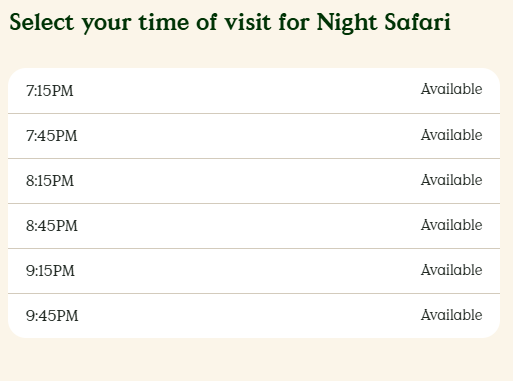Click Available text in 9:15PM row
513x381 pixels.
451,270
